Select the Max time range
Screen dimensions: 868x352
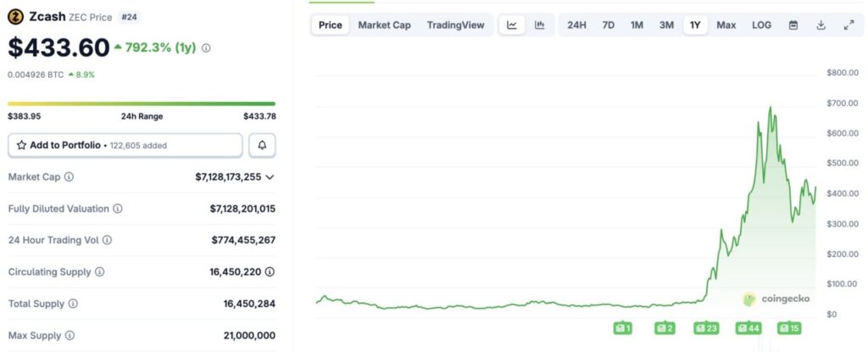(726, 25)
